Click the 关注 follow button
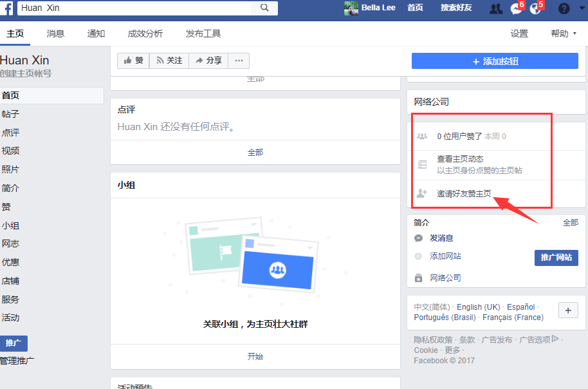The height and width of the screenshot is (389, 588). pyautogui.click(x=169, y=61)
